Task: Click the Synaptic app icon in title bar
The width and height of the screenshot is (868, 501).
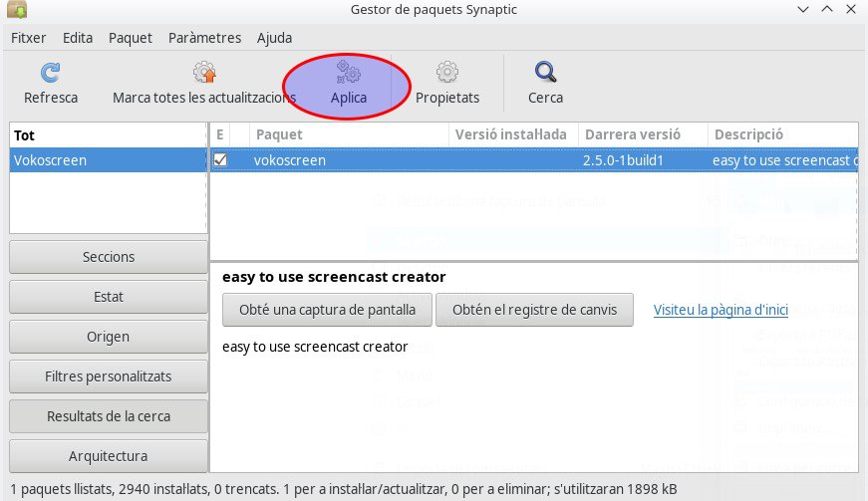Action: pos(17,9)
